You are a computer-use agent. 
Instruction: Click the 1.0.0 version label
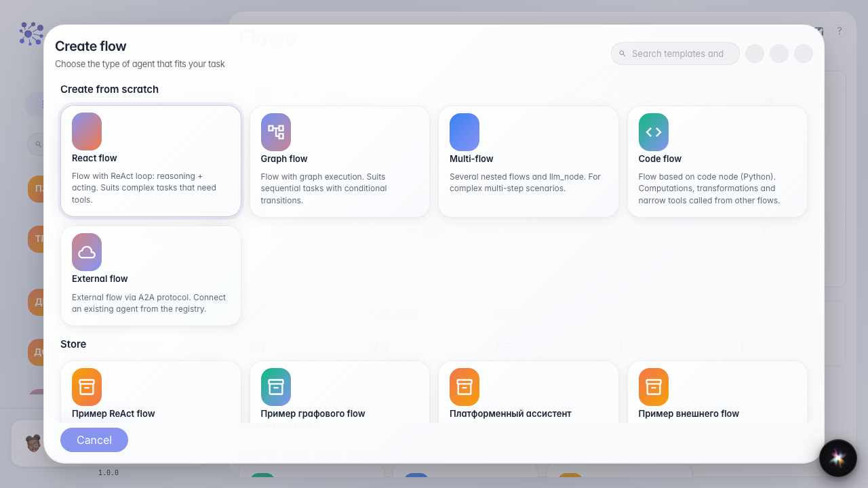pyautogui.click(x=108, y=472)
